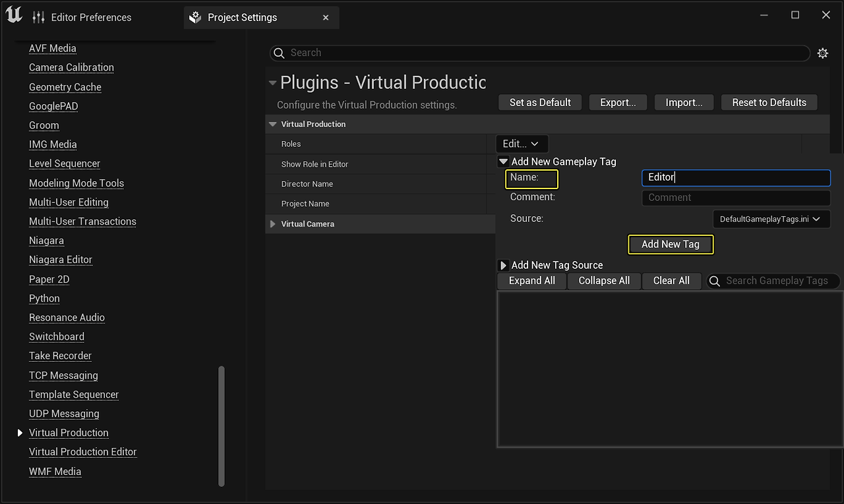Click the Import... button
Screen dimensions: 844x504
click(x=684, y=102)
